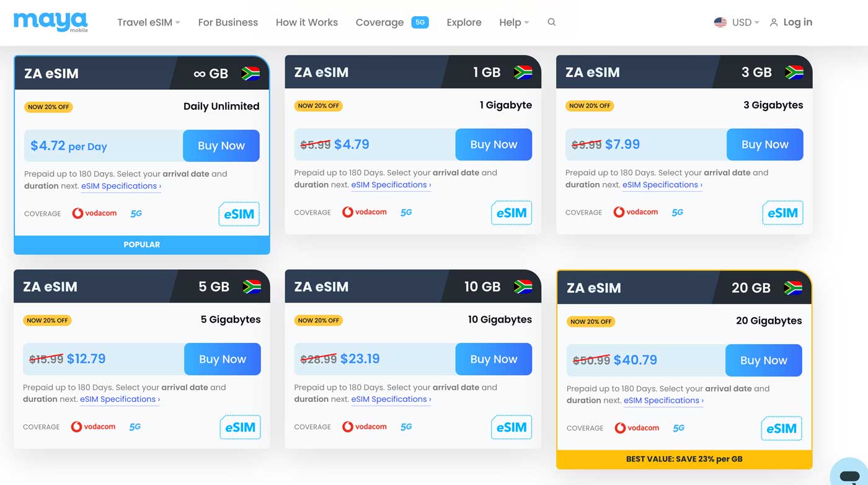Viewport: 868px width, 485px height.
Task: Expand the Travel eSIM dropdown
Action: tap(149, 22)
